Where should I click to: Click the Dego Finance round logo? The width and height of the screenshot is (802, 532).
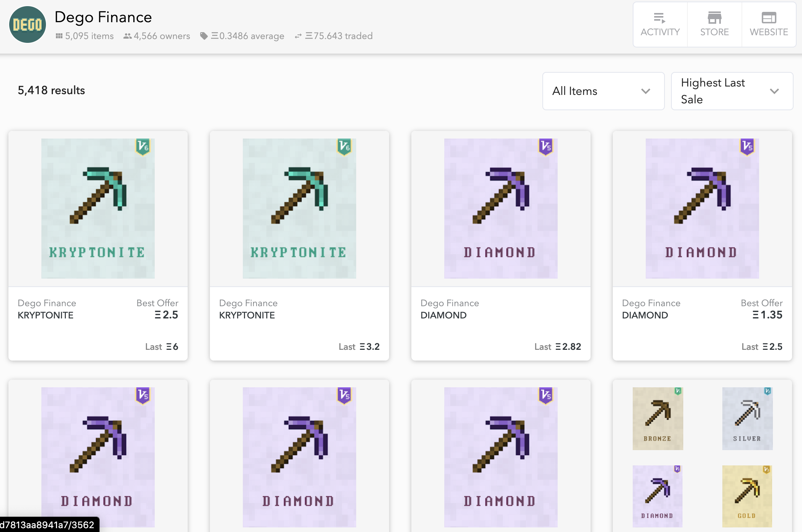pos(28,24)
